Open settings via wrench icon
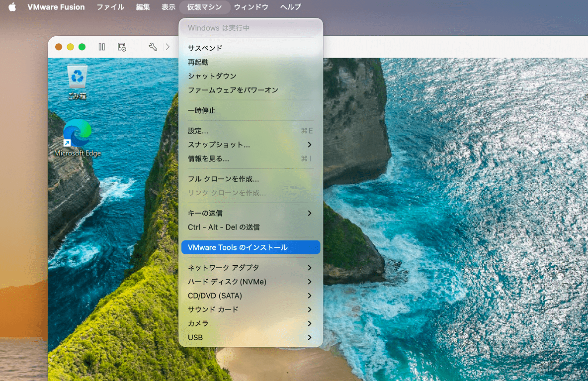 pyautogui.click(x=153, y=47)
